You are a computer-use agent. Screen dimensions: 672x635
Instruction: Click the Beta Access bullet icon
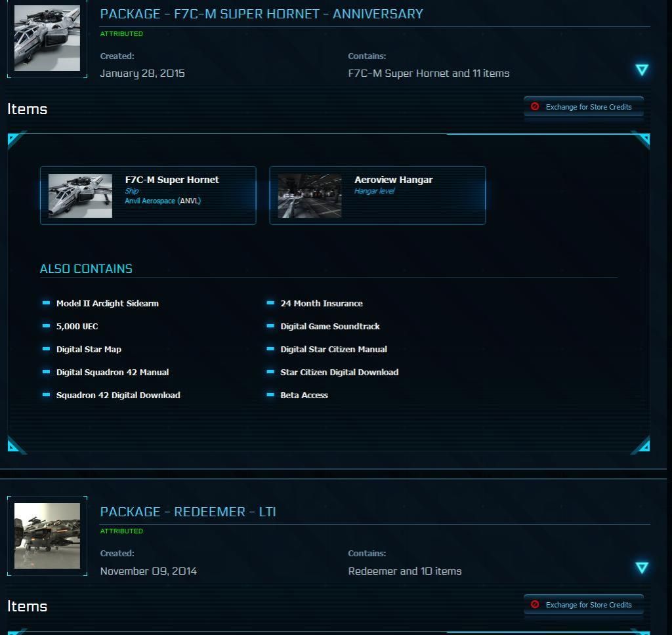click(270, 395)
